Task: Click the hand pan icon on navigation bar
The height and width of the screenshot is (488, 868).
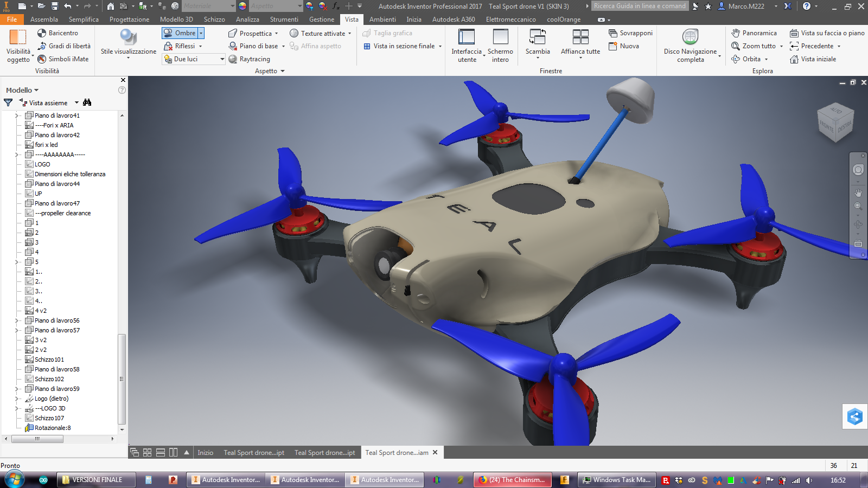Action: point(858,192)
